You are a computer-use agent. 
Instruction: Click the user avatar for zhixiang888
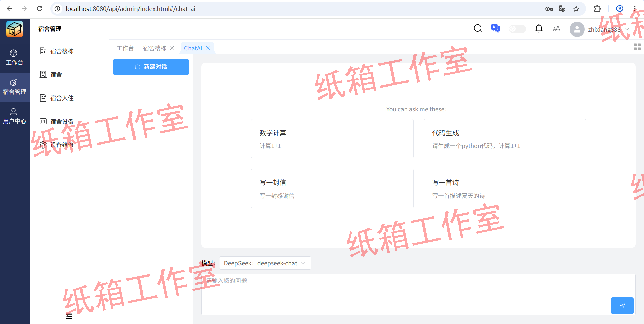pos(577,29)
